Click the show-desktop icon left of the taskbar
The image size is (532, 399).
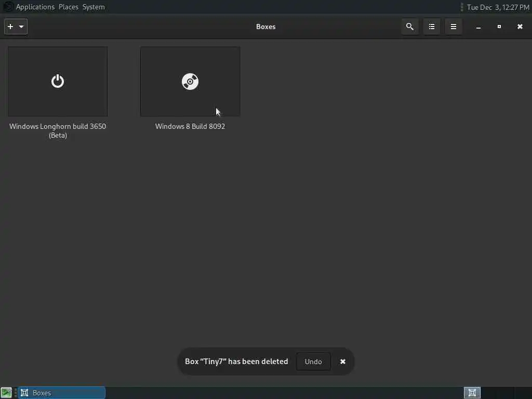point(6,393)
